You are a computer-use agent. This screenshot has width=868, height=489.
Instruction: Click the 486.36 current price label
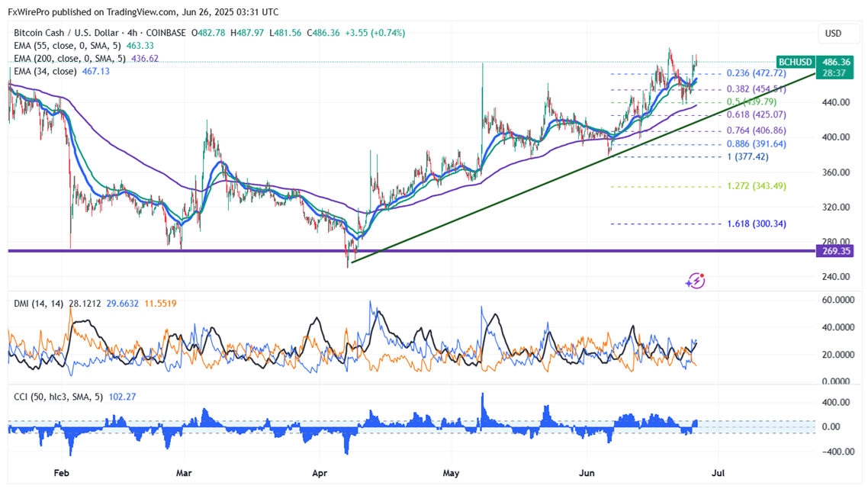click(836, 62)
